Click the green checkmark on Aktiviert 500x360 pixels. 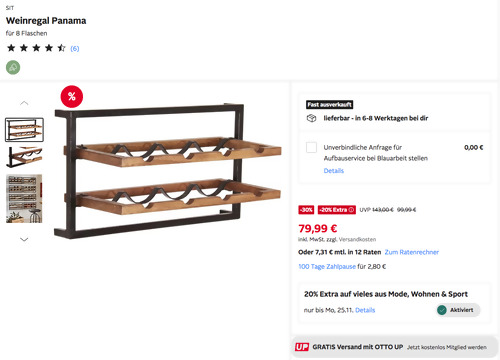click(x=442, y=310)
